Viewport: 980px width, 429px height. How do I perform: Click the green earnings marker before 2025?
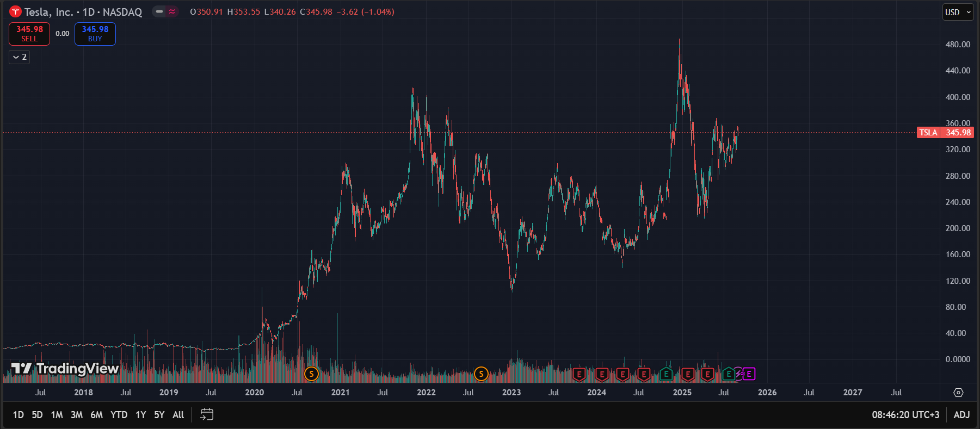pos(666,374)
